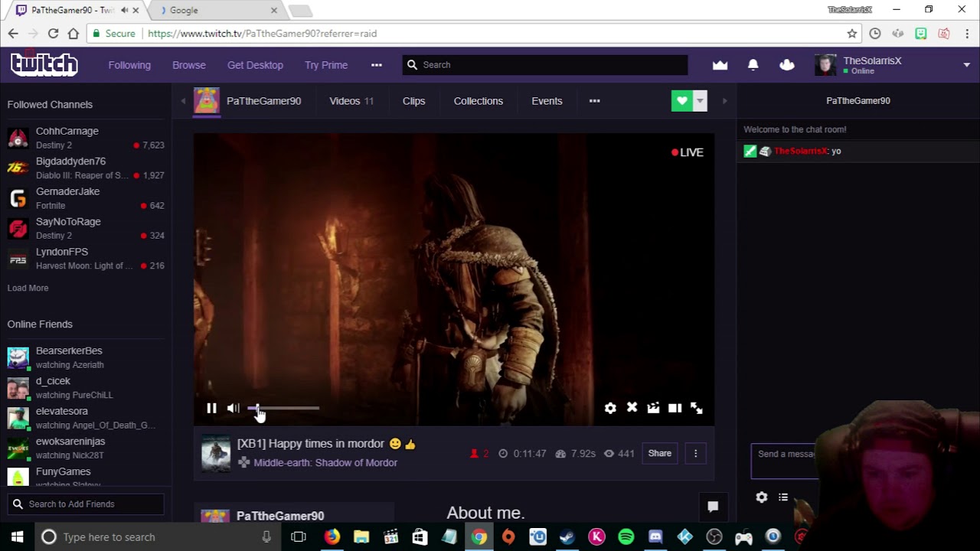Image resolution: width=980 pixels, height=551 pixels.
Task: Open stream options three-dot menu
Action: tap(695, 454)
